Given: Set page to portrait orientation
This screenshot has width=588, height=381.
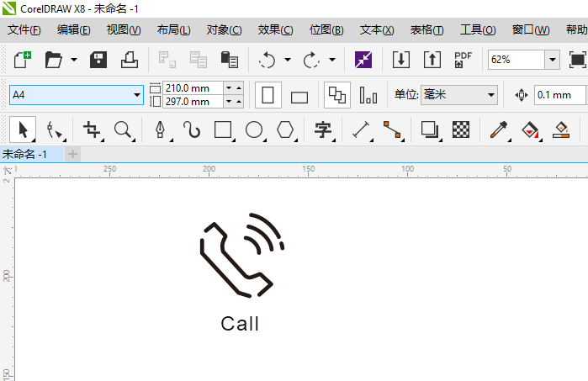Looking at the screenshot, I should [268, 95].
